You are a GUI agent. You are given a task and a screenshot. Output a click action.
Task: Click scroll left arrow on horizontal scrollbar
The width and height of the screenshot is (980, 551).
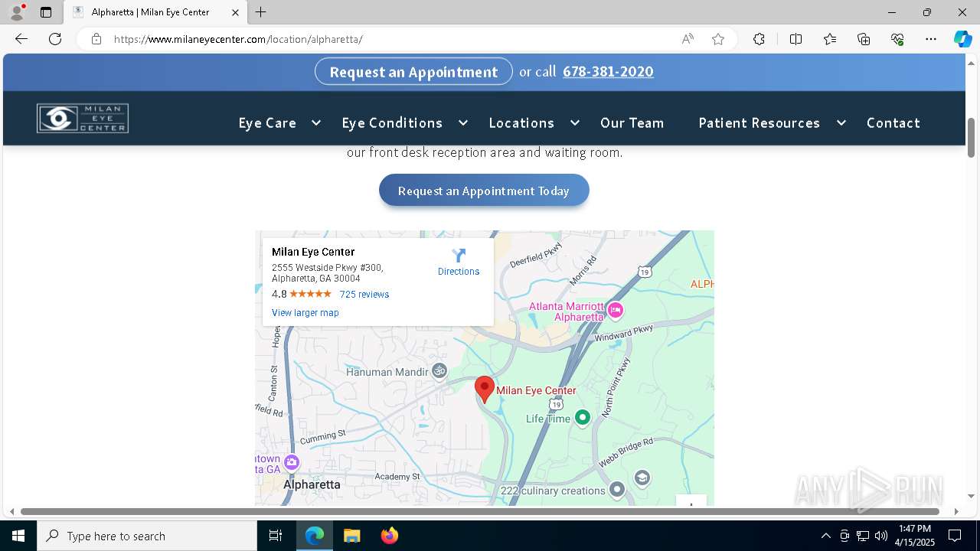(x=11, y=511)
